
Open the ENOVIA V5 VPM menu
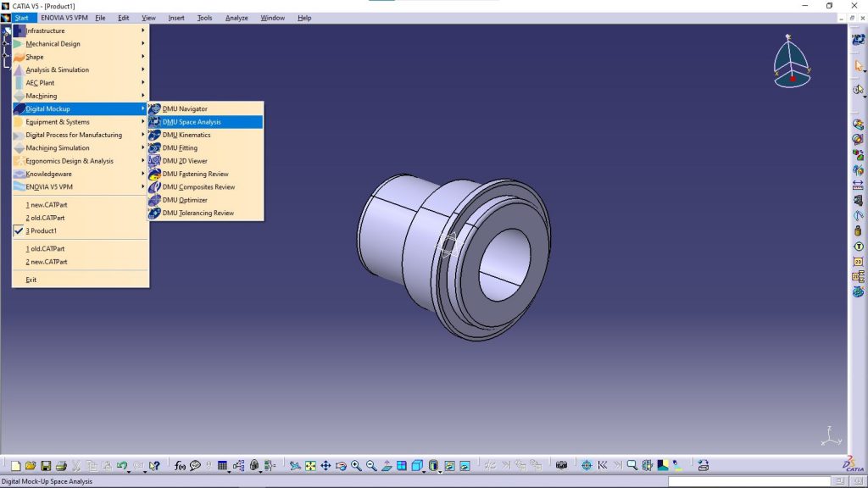coord(64,18)
